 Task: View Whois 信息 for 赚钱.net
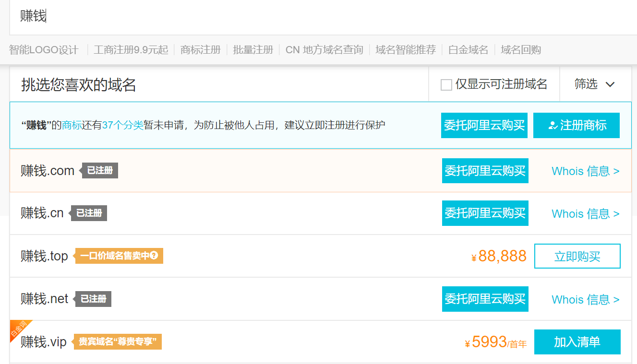pyautogui.click(x=586, y=300)
